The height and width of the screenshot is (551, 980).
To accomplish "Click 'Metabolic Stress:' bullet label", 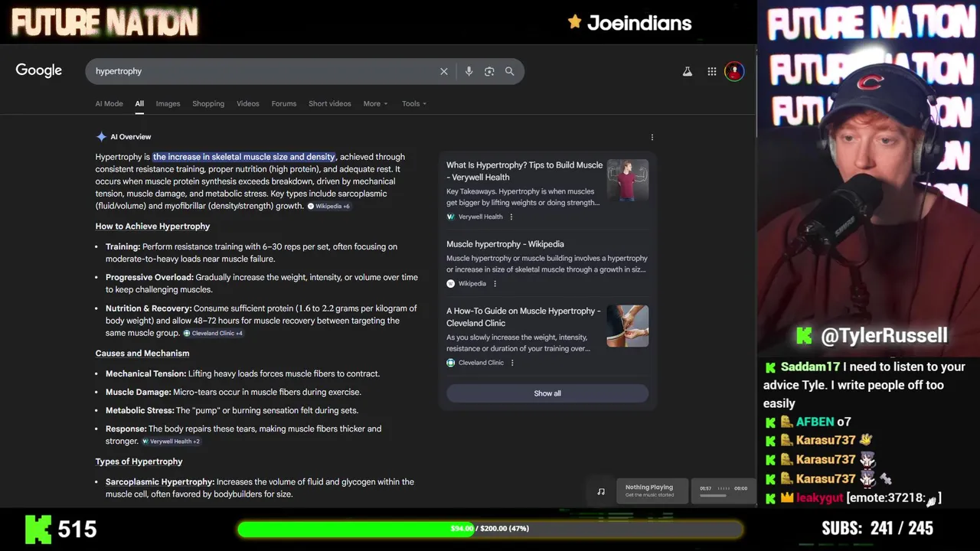I will click(x=139, y=410).
